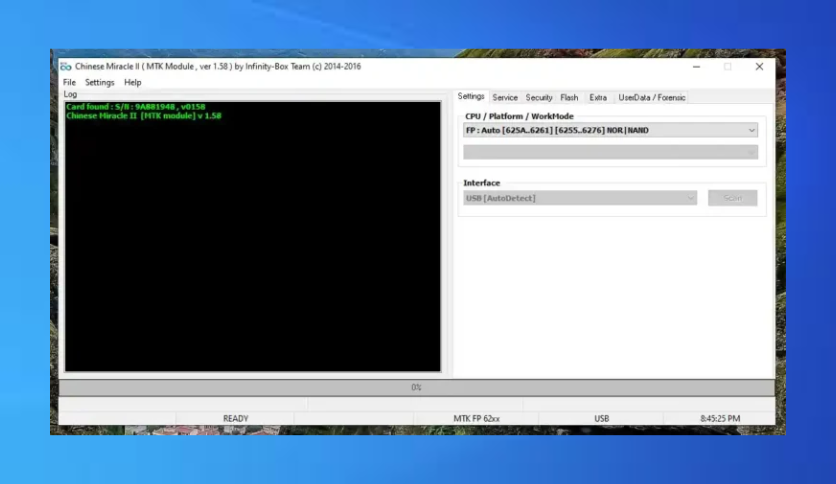Open the File menu
836x484 pixels.
pyautogui.click(x=69, y=83)
